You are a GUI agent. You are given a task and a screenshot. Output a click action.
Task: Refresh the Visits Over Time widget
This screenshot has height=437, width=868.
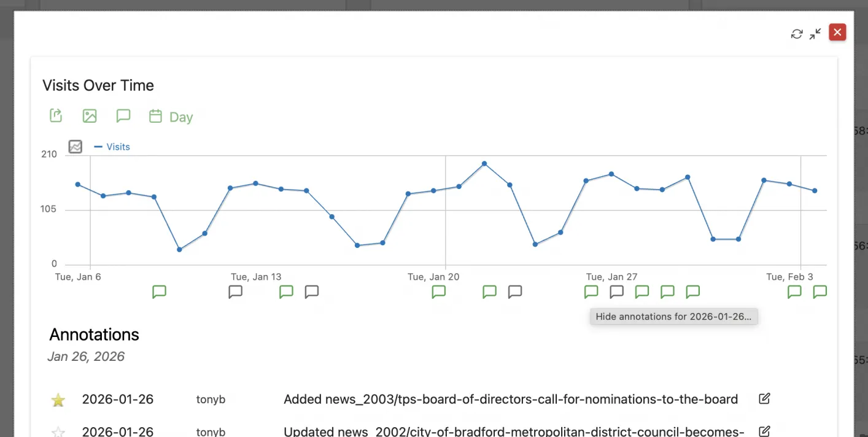point(796,34)
